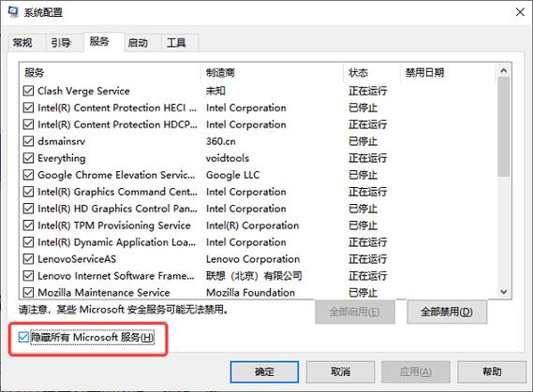Open the 工具 tab
Image resolution: width=533 pixels, height=392 pixels.
[176, 43]
